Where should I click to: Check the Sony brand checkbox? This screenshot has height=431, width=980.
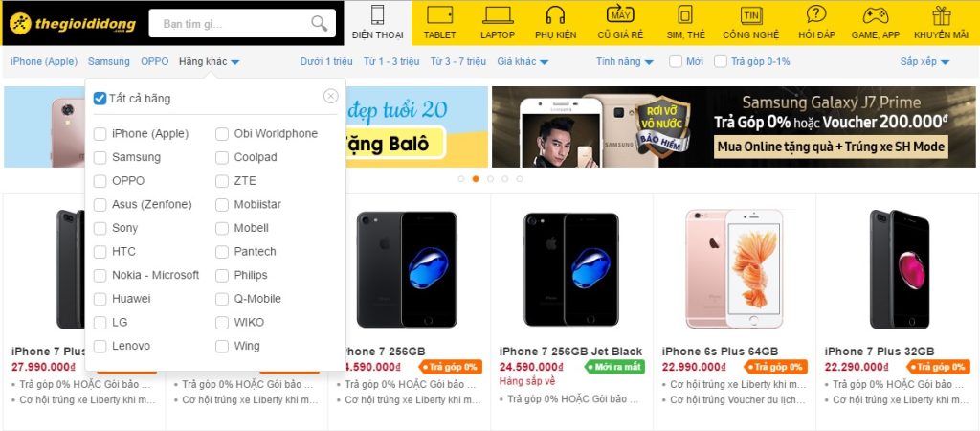click(x=100, y=228)
